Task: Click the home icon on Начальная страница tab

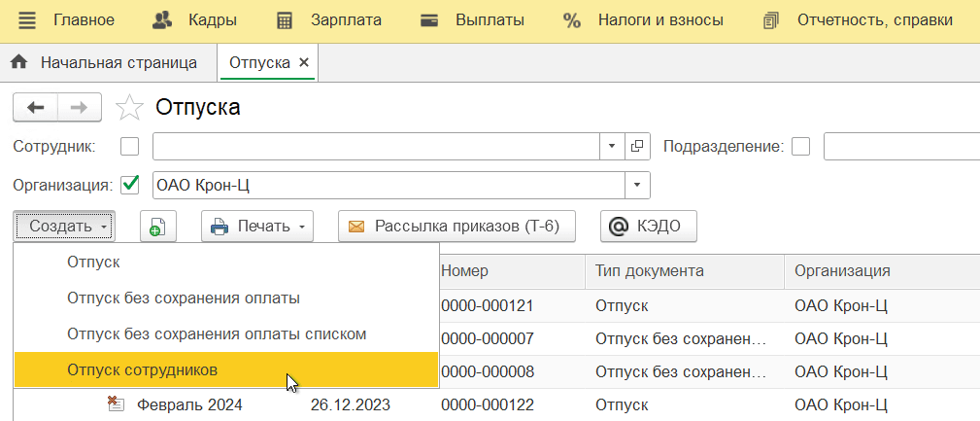Action: pyautogui.click(x=19, y=62)
